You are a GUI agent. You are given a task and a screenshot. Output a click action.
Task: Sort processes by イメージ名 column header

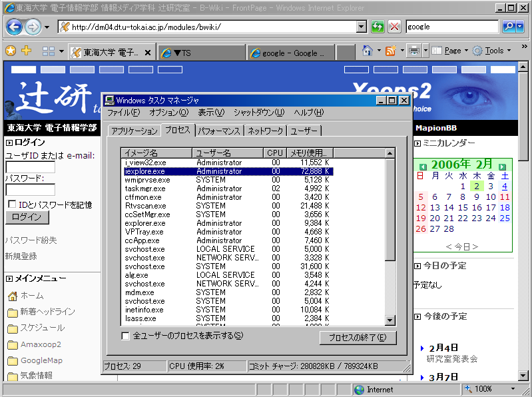(156, 153)
